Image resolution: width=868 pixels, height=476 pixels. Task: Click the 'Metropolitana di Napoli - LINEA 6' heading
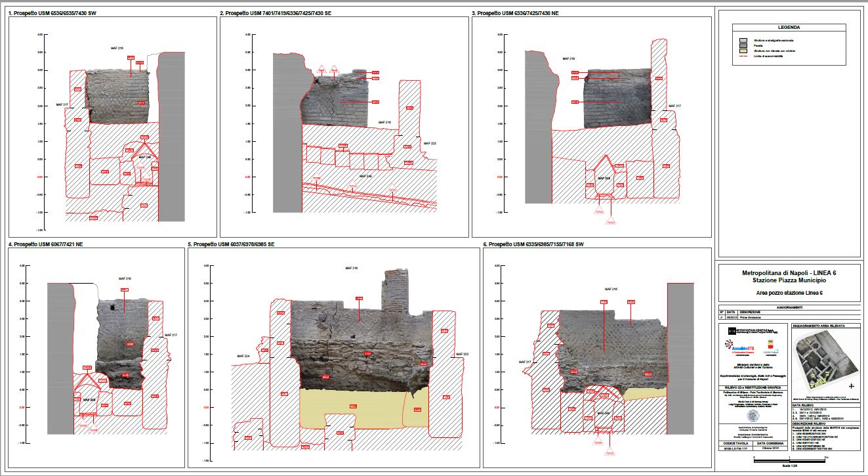pyautogui.click(x=788, y=272)
